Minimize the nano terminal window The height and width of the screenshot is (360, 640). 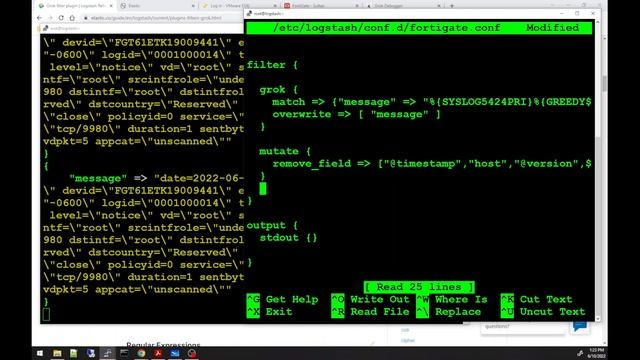(562, 13)
